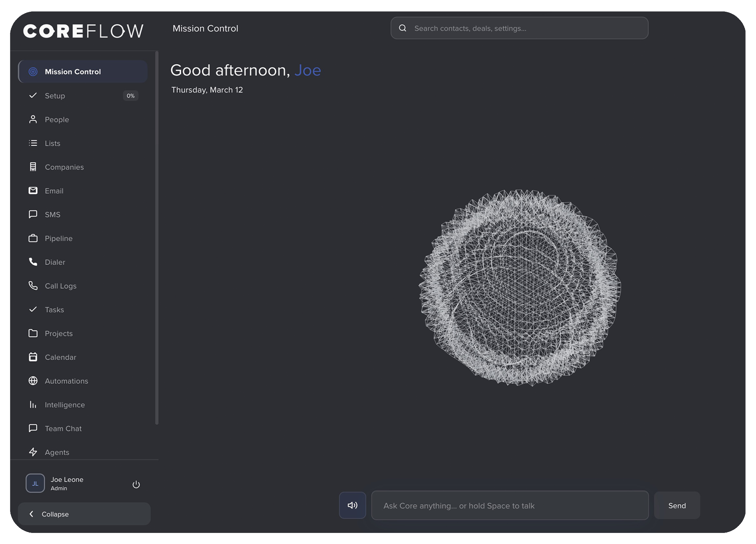Open Calendar via its calendar icon
The width and height of the screenshot is (756, 544).
(x=33, y=357)
